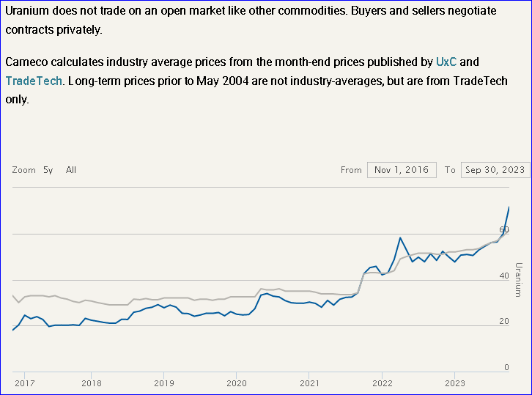
Task: Open the TradeTech link
Action: pyautogui.click(x=32, y=81)
